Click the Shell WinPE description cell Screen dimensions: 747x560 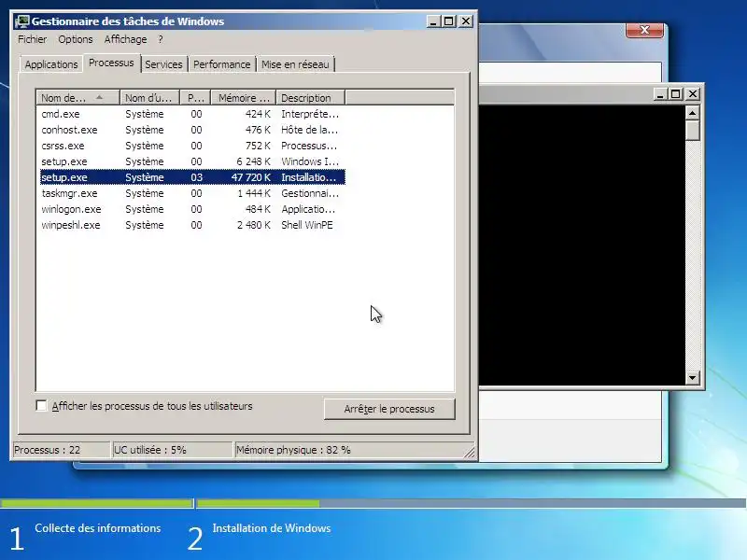[x=307, y=225]
